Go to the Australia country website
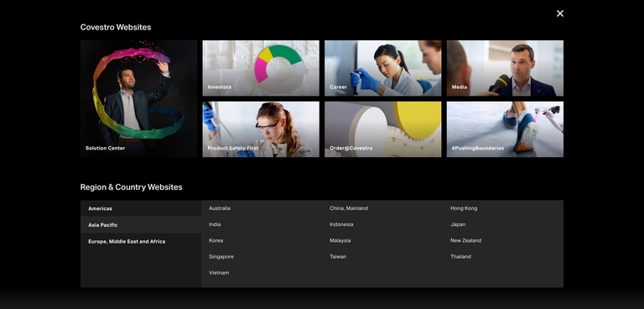 [220, 208]
